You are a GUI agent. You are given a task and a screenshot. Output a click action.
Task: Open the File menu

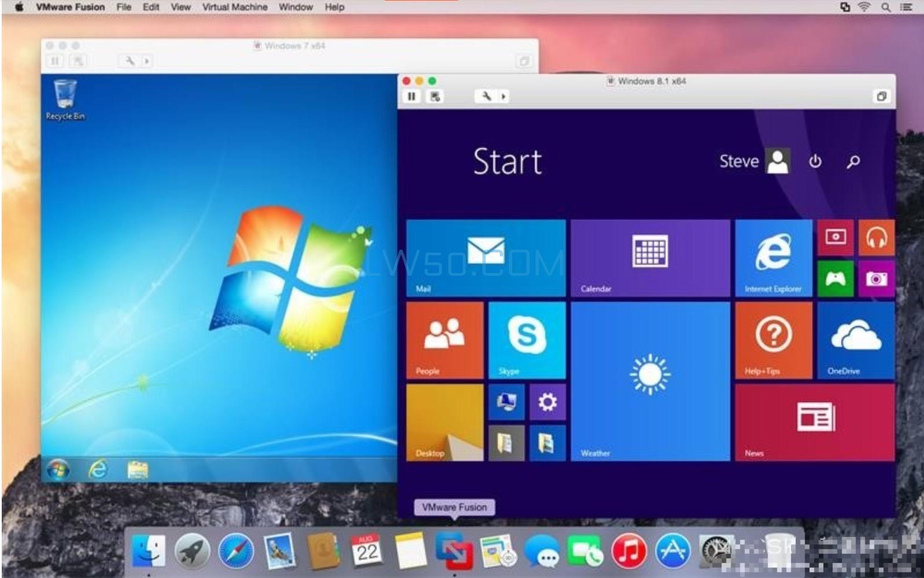(124, 7)
